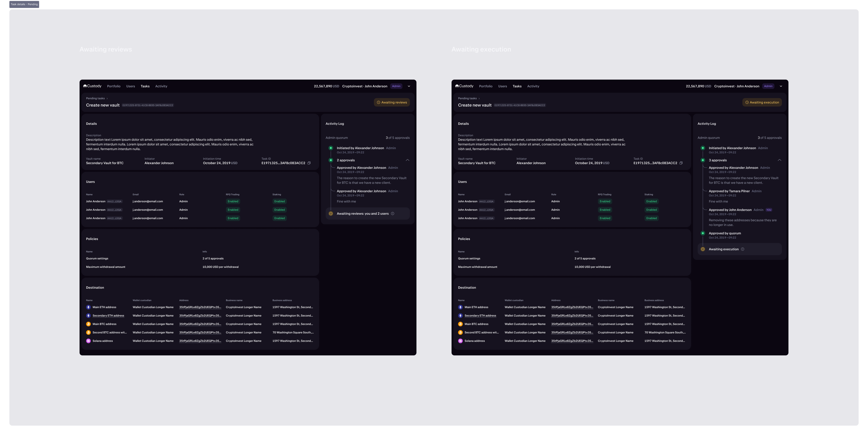Collapse the '3 approvals' section chevron
Screen dimensions: 868x435
tap(779, 160)
